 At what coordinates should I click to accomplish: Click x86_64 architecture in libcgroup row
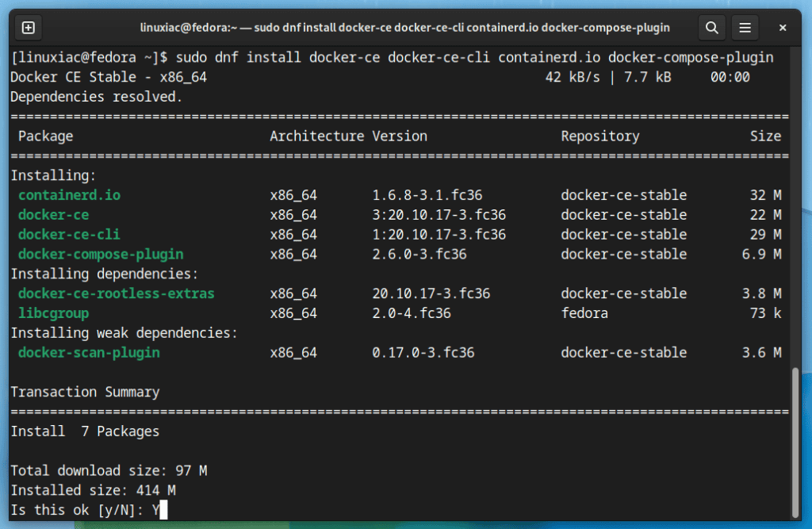pos(293,313)
